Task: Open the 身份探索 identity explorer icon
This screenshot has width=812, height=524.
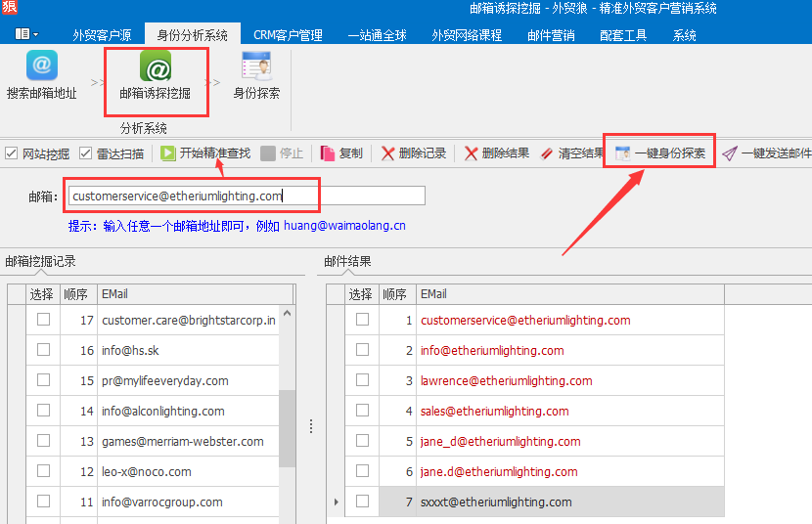Action: (x=256, y=75)
